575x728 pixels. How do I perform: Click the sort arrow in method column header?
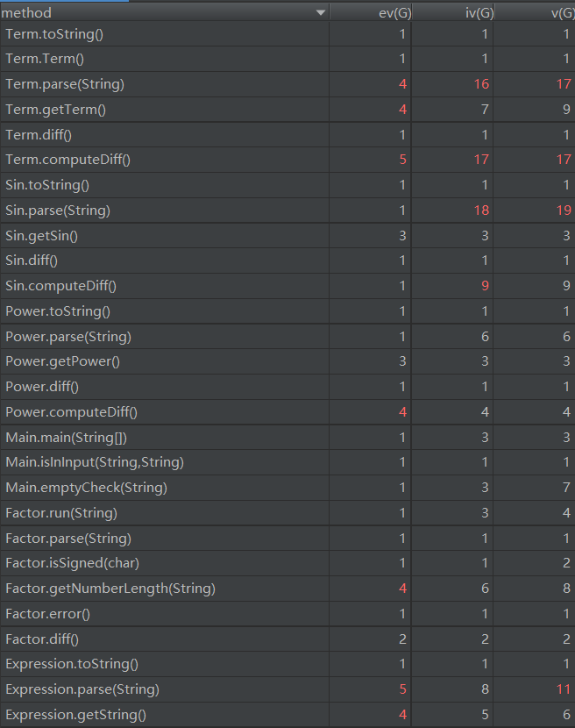click(x=320, y=13)
